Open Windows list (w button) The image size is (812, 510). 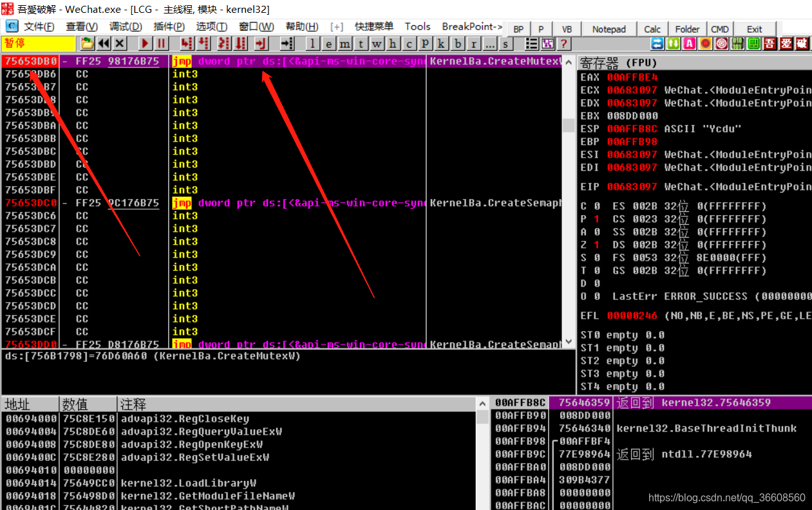coord(377,44)
